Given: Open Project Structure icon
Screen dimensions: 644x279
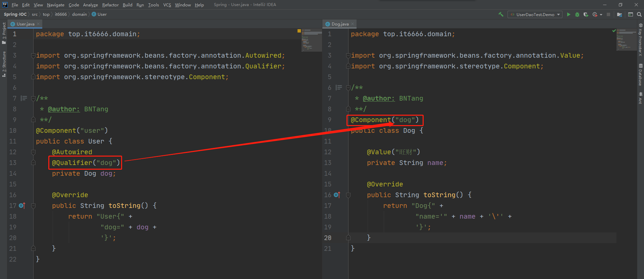Looking at the screenshot, I should pyautogui.click(x=620, y=14).
